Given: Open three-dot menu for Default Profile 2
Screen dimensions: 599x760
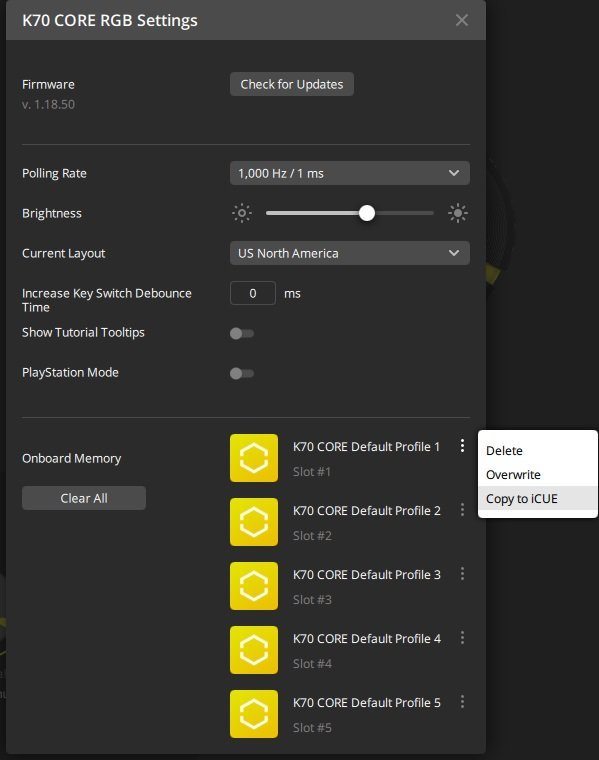Looking at the screenshot, I should coord(462,510).
